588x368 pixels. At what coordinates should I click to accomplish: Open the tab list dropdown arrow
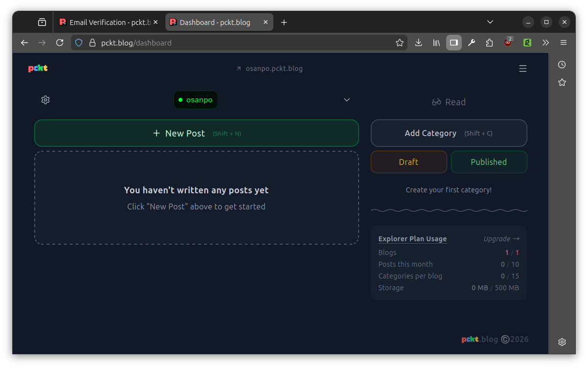point(490,22)
